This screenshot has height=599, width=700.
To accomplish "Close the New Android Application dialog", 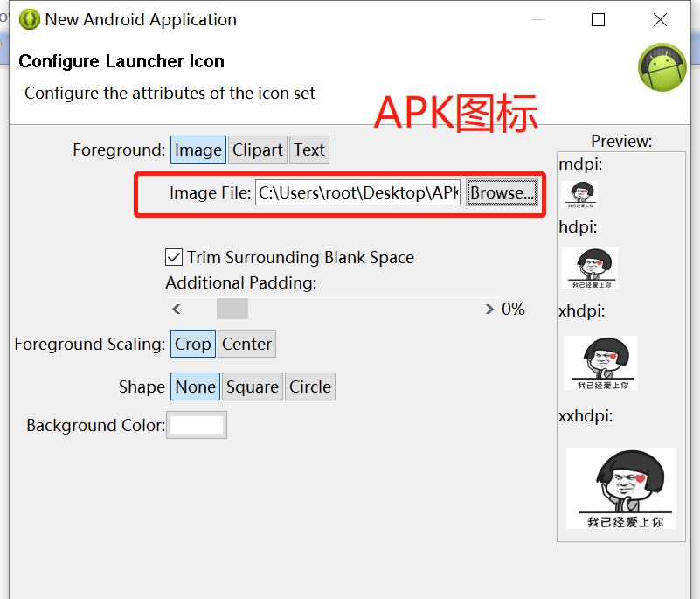I will (660, 19).
